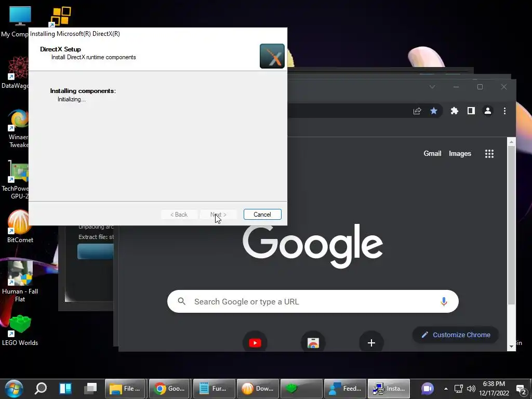Open the widgets taskbar icon
Viewport: 532px width, 399px height.
pyautogui.click(x=65, y=389)
